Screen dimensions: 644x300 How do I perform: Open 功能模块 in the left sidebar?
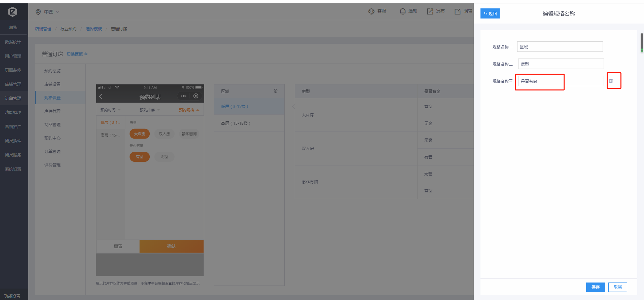pyautogui.click(x=13, y=113)
